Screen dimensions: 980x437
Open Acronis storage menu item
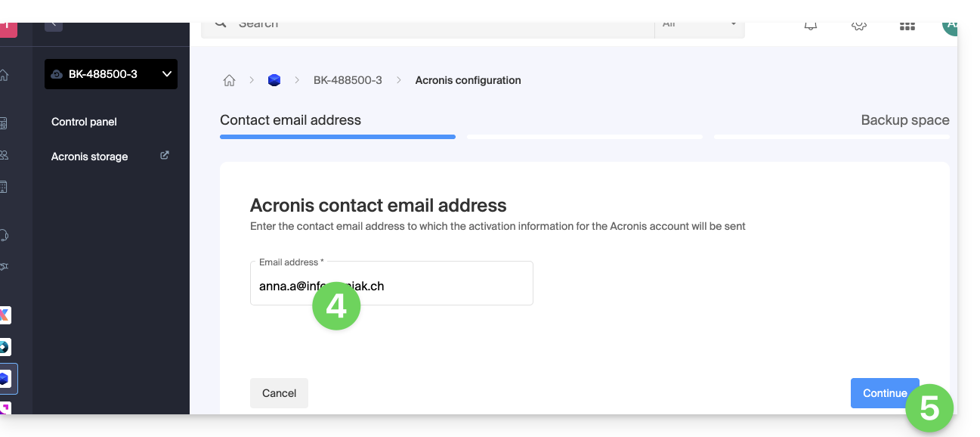89,157
